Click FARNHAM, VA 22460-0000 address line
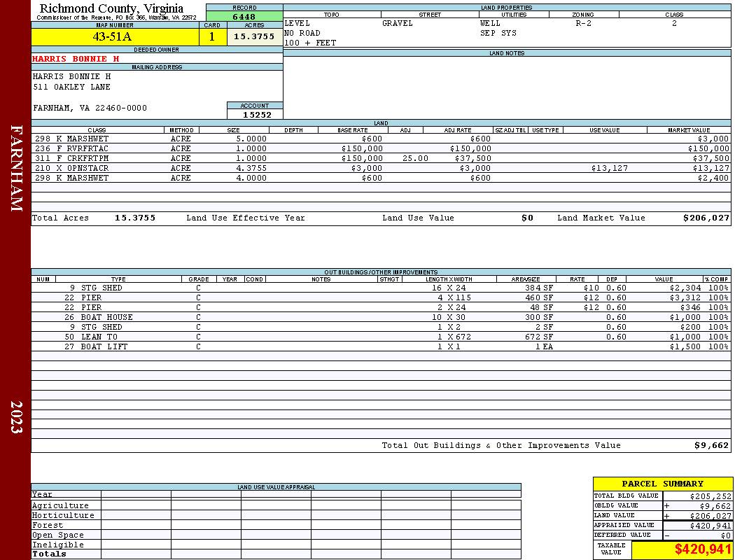Screen dimensions: 735x560 pos(90,108)
